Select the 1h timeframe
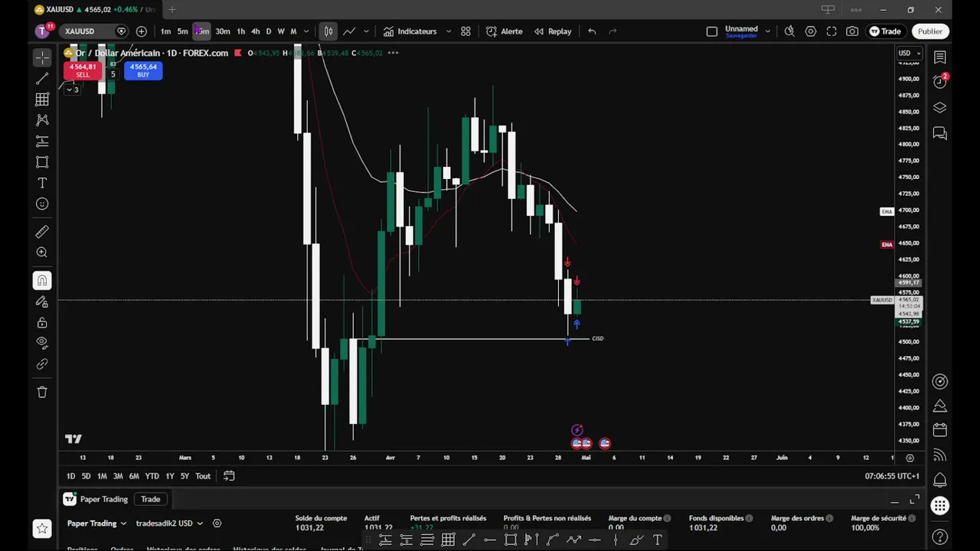 tap(241, 31)
